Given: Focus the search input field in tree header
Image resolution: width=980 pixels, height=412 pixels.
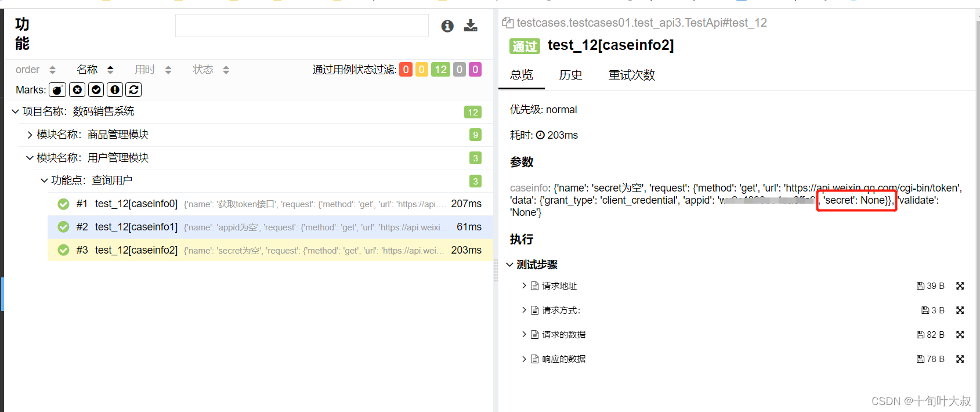Looking at the screenshot, I should (x=302, y=26).
